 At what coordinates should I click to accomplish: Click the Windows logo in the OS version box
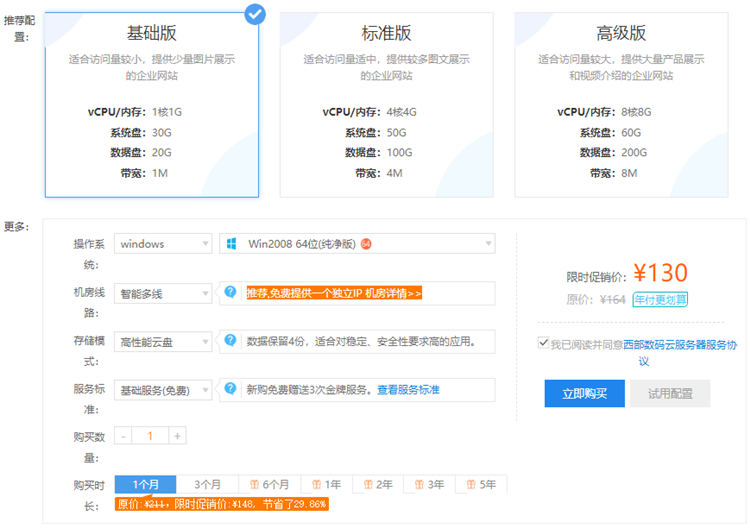(231, 243)
